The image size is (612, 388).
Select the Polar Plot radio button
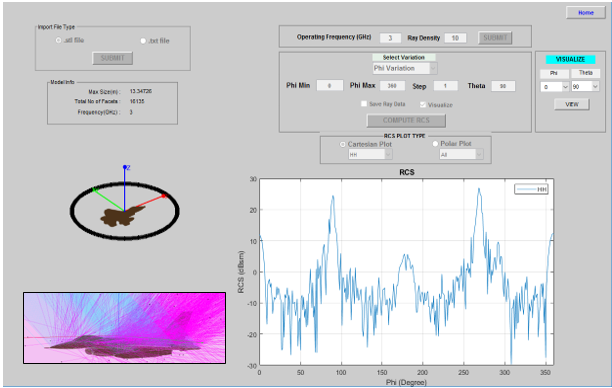click(x=435, y=144)
